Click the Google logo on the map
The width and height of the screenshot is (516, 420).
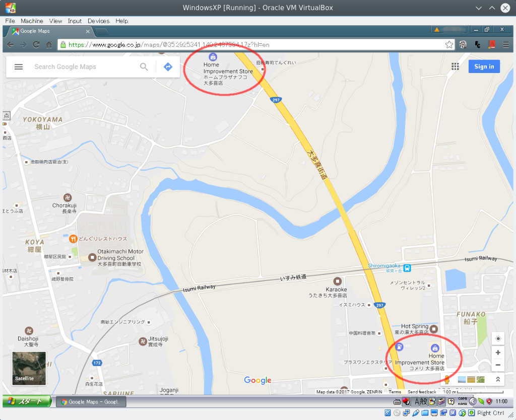[257, 380]
